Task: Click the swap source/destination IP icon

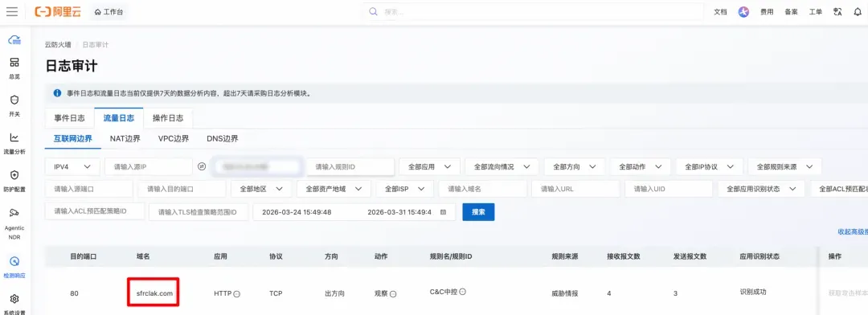Action: (202, 166)
